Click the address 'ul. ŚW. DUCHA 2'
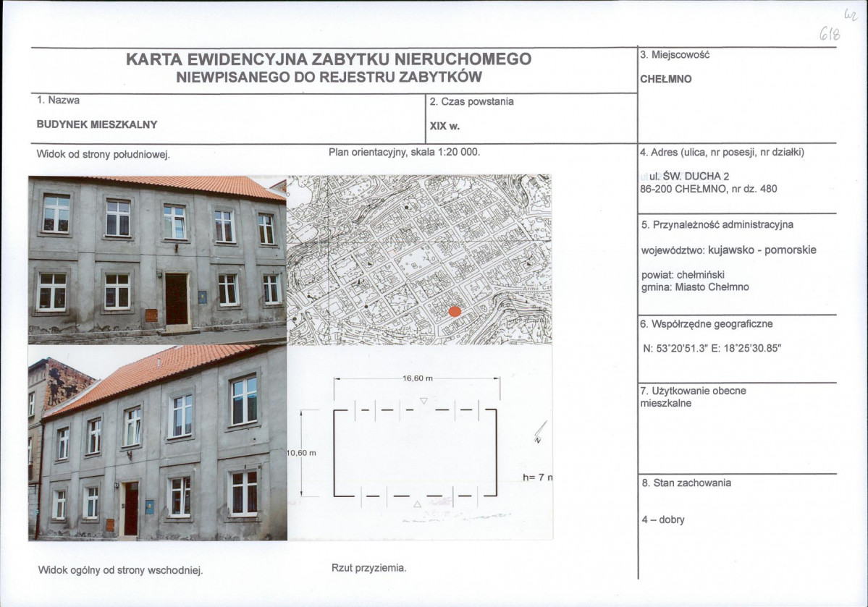Screen dimensions: 868x607 click(x=689, y=177)
